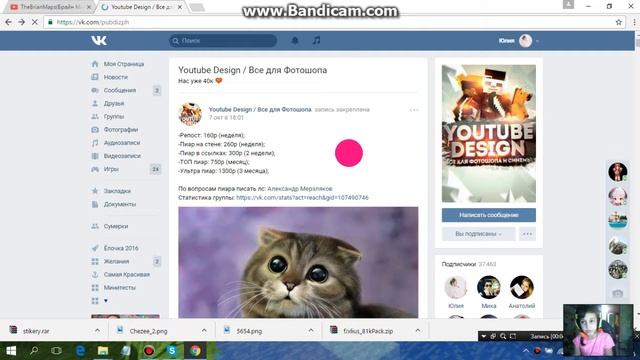Go forward in browser
This screenshot has width=640, height=360.
[22, 22]
